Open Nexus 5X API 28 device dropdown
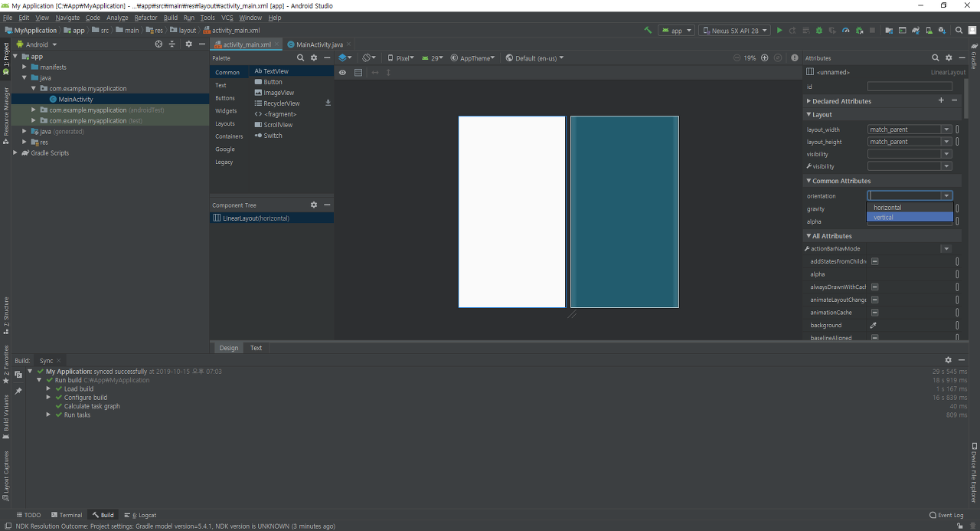The height and width of the screenshot is (531, 980). pos(734,31)
